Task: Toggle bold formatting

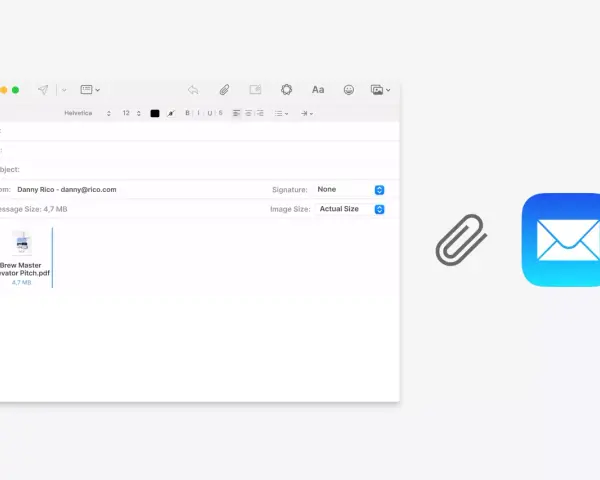Action: tap(188, 113)
